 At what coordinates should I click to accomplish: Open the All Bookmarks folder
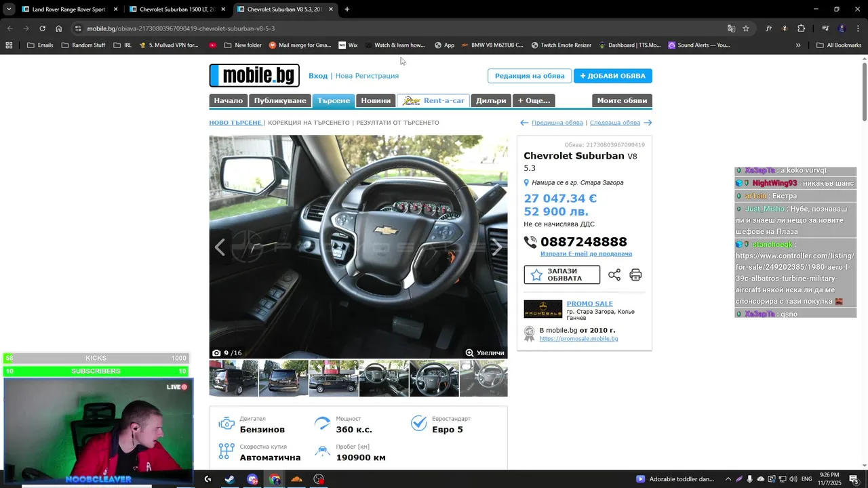tap(839, 45)
